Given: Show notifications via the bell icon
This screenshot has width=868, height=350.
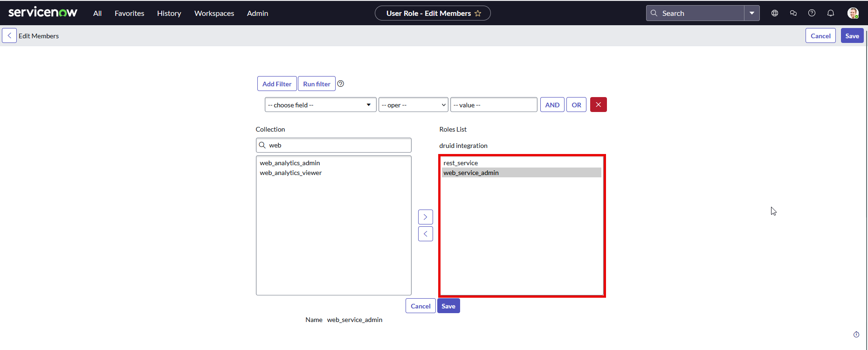Looking at the screenshot, I should click(831, 14).
